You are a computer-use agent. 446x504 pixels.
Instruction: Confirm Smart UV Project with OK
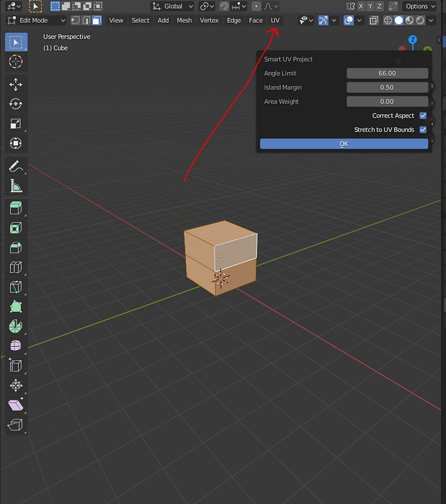tap(344, 144)
